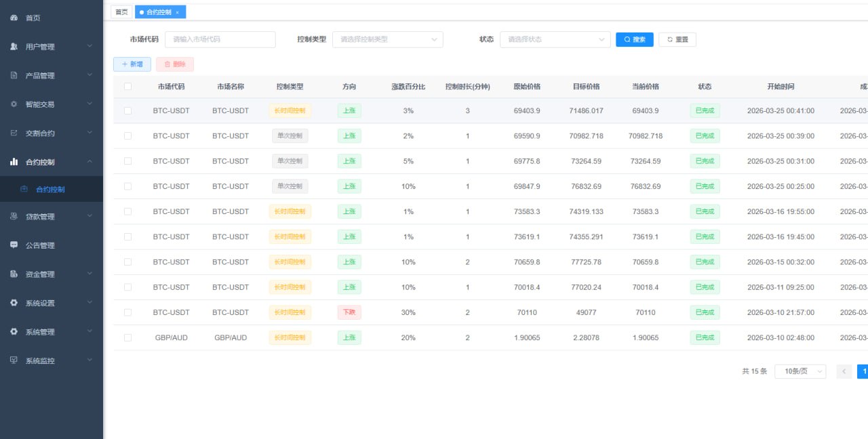Click the 市场代码 input field
Image resolution: width=868 pixels, height=439 pixels.
point(220,39)
